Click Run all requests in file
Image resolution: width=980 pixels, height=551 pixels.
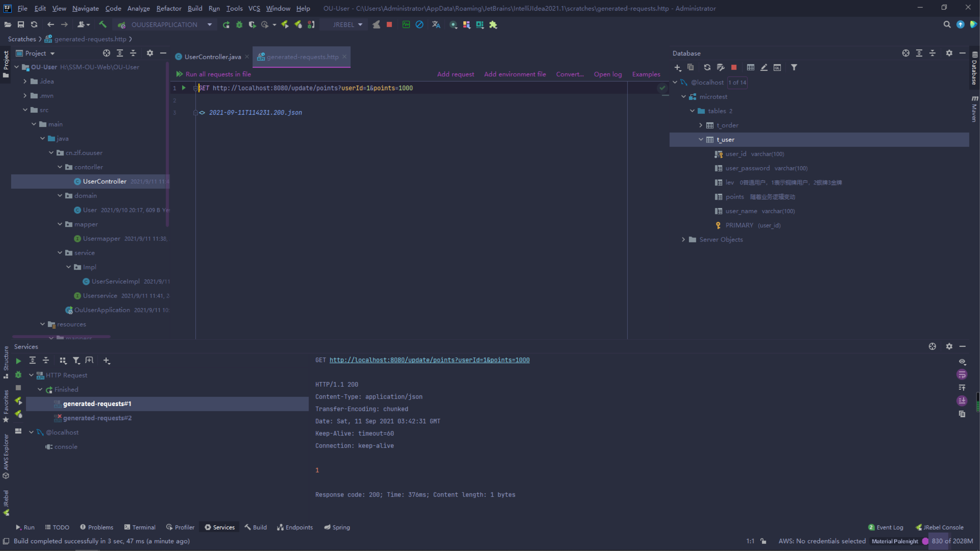pos(218,74)
